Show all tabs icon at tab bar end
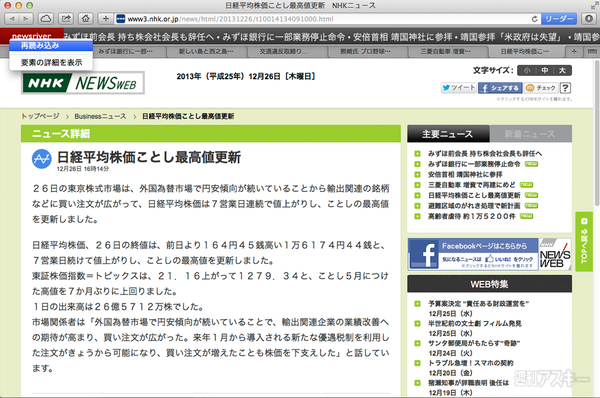Viewport: 600px width, 398px height. pos(592,51)
